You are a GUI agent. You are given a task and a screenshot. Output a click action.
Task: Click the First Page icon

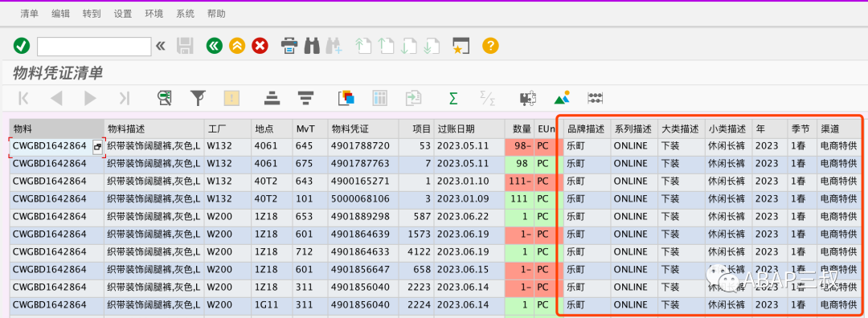tap(363, 46)
